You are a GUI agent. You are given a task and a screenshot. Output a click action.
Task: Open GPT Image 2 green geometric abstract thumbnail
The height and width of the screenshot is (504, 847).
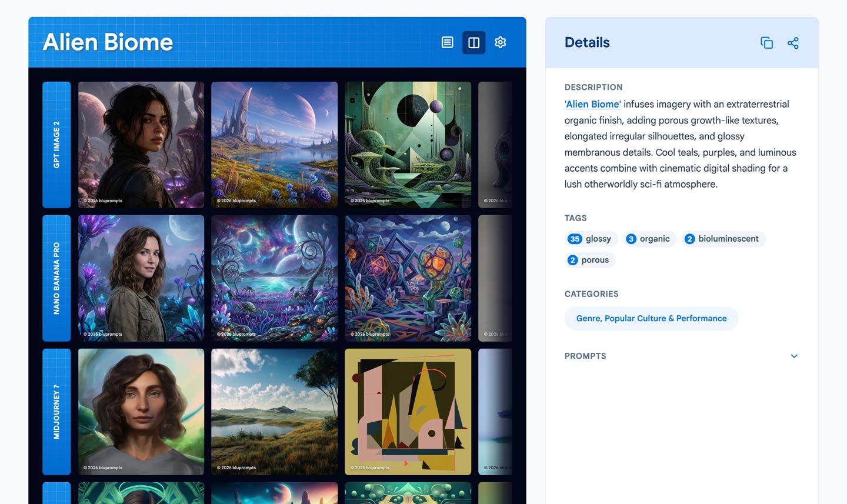pos(408,145)
